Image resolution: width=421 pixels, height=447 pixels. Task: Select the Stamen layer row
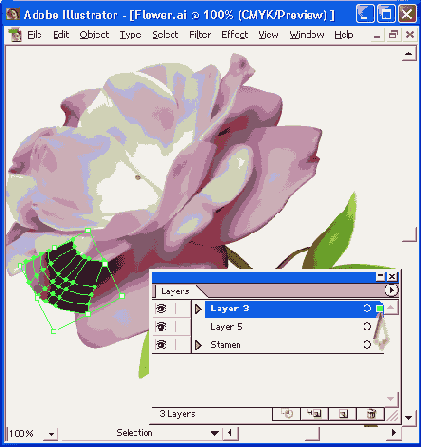[x=288, y=345]
